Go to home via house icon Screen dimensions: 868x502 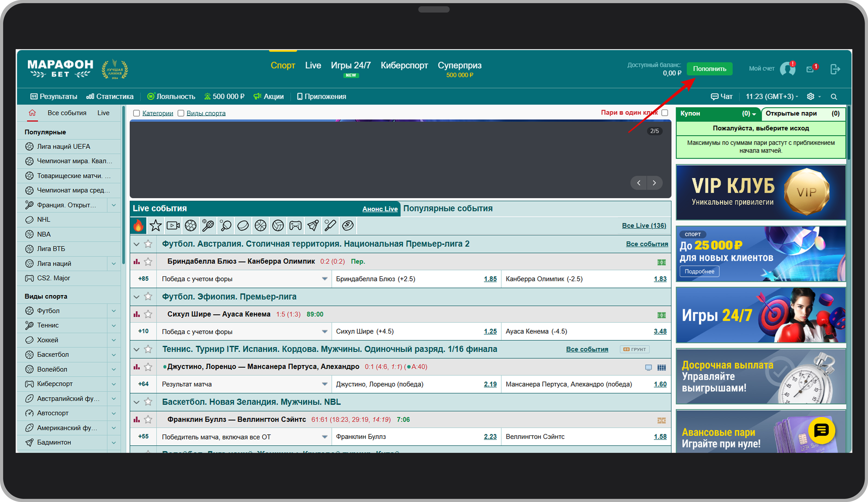click(32, 113)
